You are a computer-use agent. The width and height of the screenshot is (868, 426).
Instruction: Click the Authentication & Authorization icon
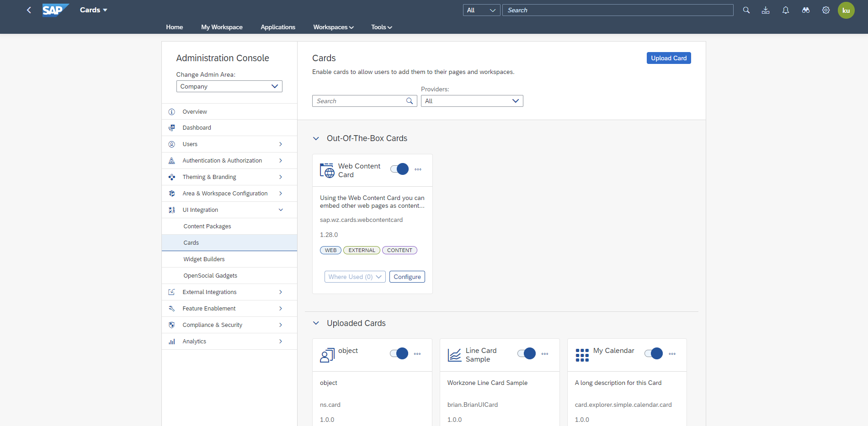172,161
